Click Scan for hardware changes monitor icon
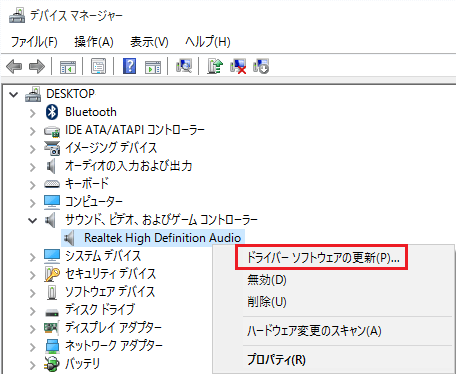This screenshot has width=456, height=374. [184, 66]
